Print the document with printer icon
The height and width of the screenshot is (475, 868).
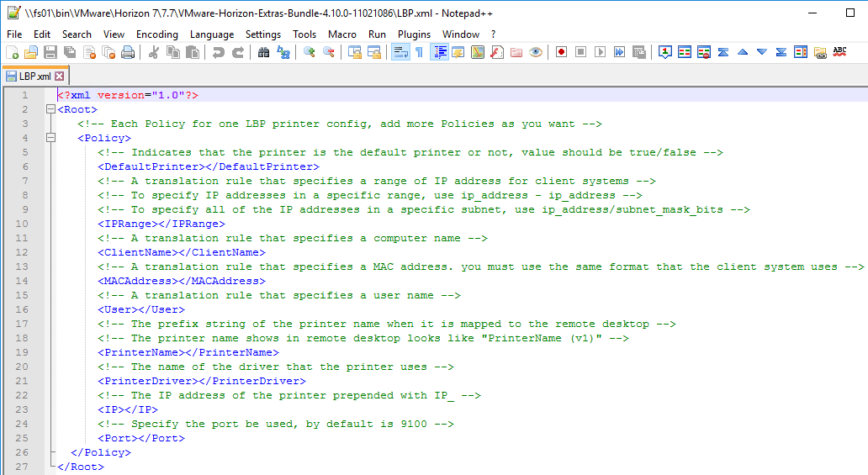(128, 52)
